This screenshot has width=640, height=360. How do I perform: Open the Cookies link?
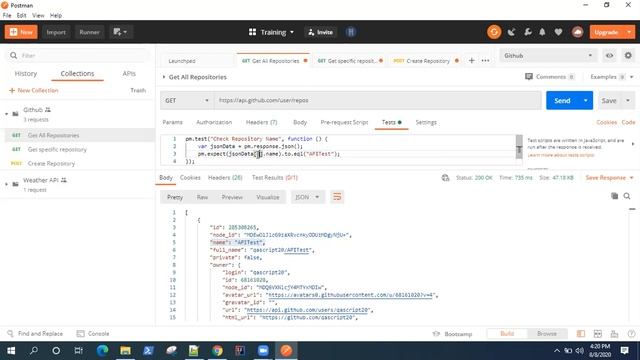606,122
